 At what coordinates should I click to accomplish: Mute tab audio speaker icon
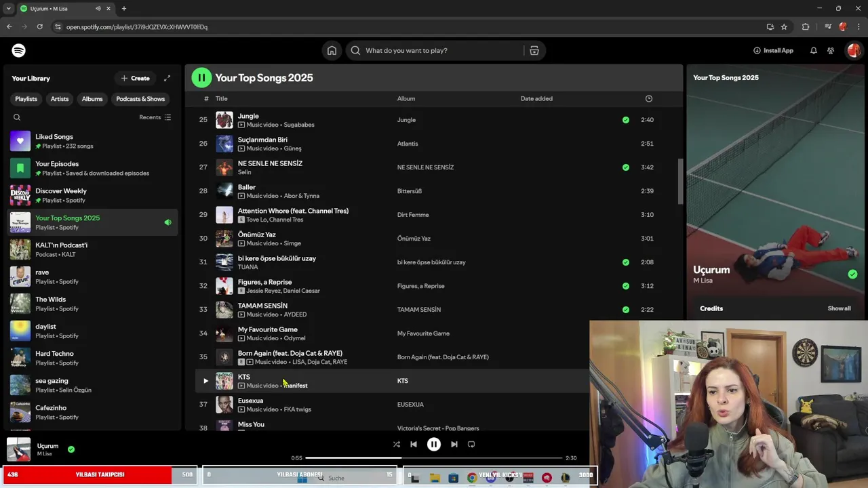[x=98, y=9]
